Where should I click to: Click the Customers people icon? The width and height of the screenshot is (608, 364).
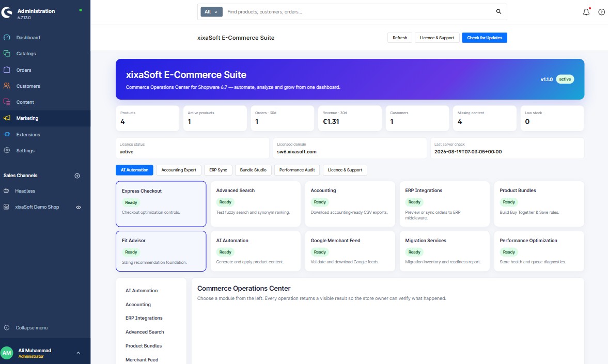click(x=7, y=86)
